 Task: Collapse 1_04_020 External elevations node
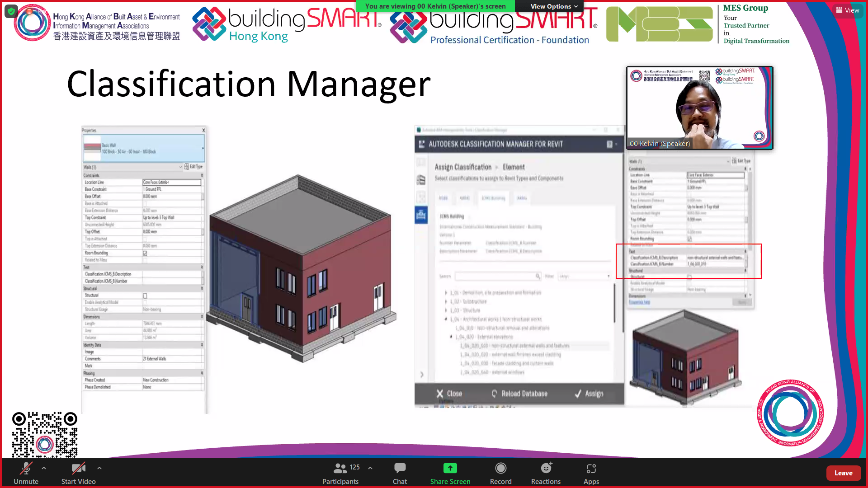click(x=451, y=337)
